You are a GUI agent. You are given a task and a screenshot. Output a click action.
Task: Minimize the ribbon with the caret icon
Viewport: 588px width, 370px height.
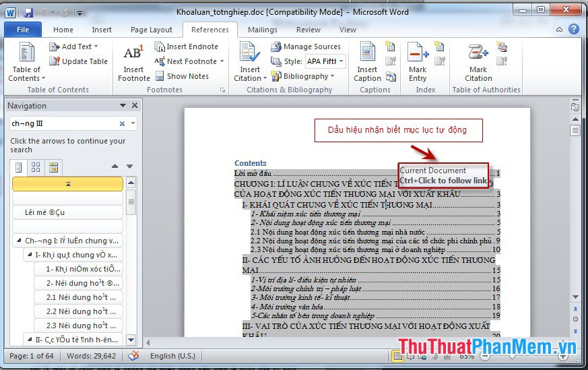559,29
